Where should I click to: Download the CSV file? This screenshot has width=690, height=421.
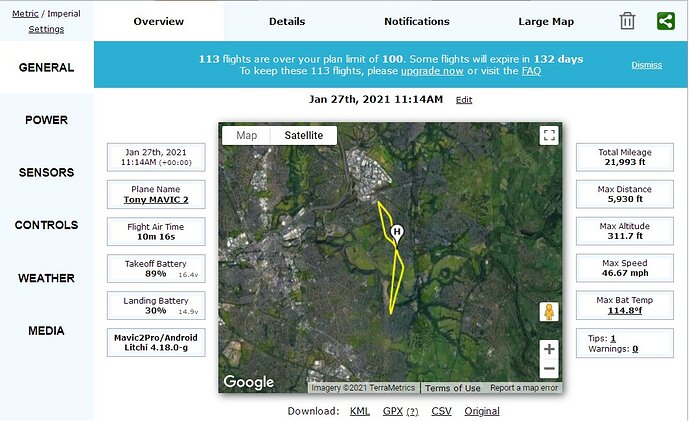(441, 411)
